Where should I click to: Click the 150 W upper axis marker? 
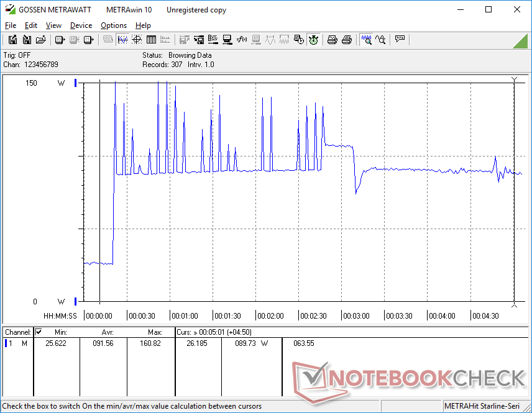(x=76, y=83)
